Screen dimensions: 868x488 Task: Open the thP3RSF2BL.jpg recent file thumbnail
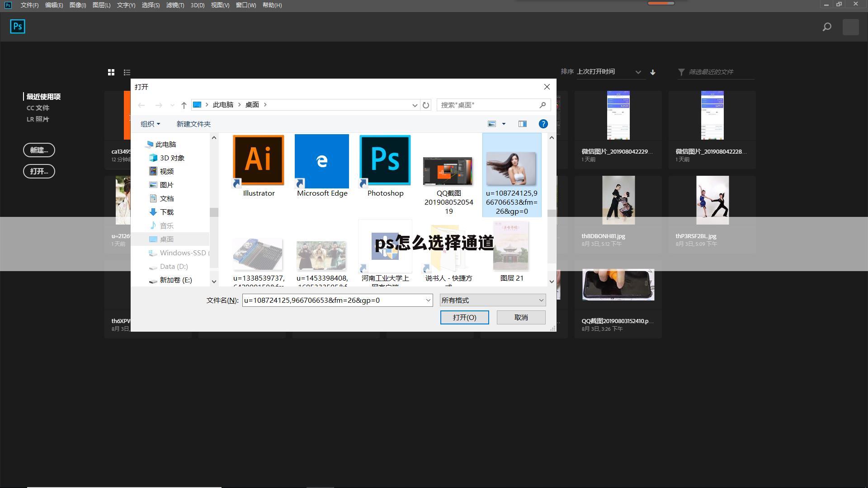click(712, 200)
